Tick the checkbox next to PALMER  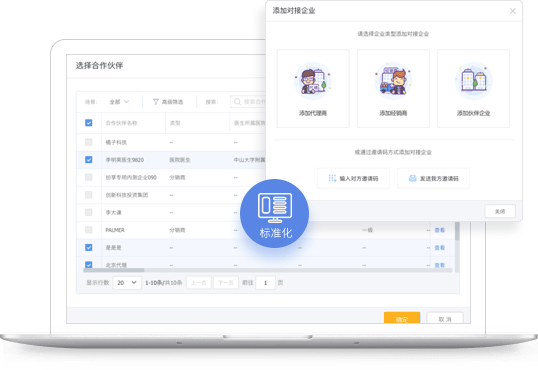[x=89, y=230]
